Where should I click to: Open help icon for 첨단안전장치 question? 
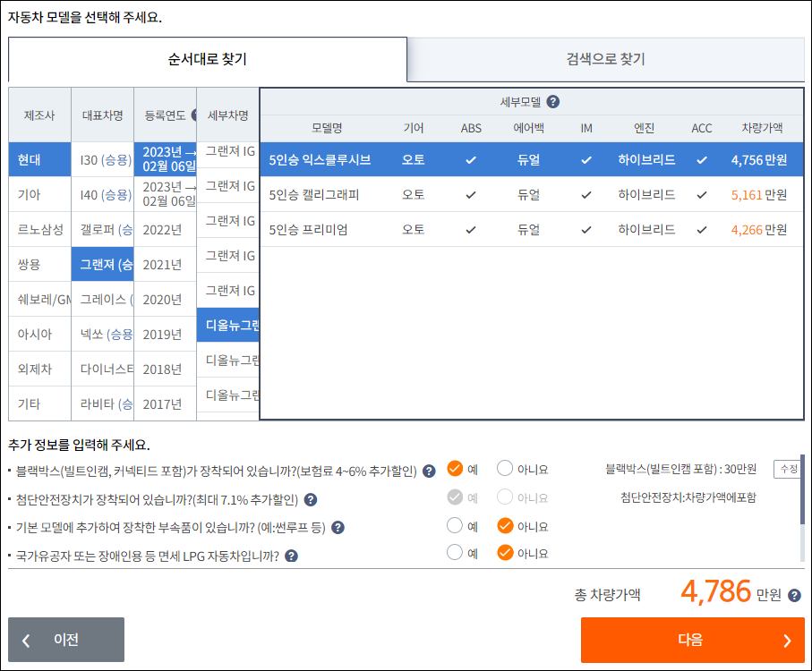[310, 500]
